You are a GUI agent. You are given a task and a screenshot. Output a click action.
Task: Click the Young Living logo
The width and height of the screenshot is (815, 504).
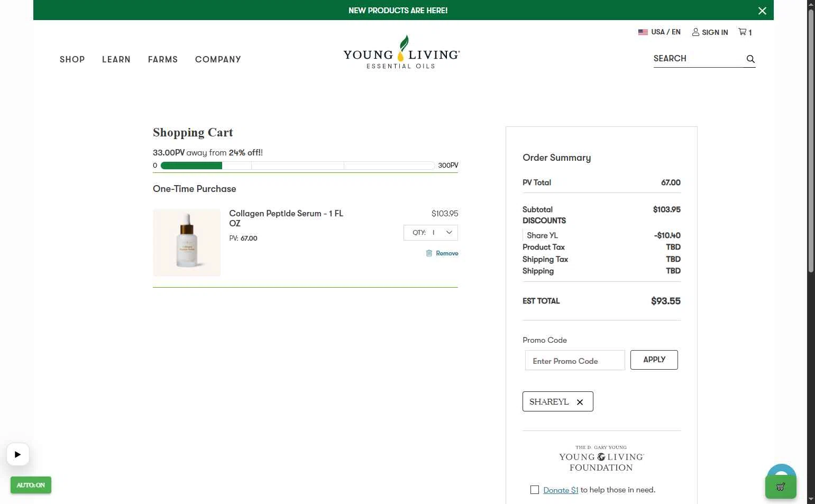(x=401, y=52)
